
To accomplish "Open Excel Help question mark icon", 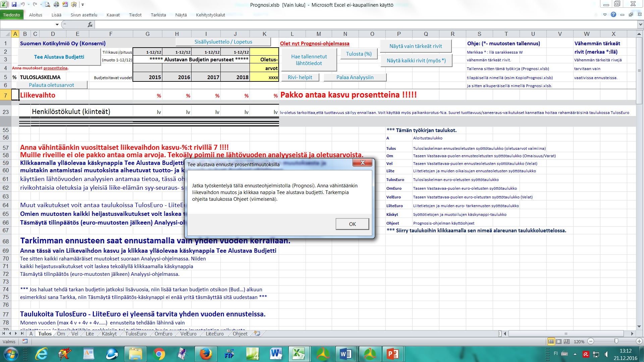I will coord(613,14).
